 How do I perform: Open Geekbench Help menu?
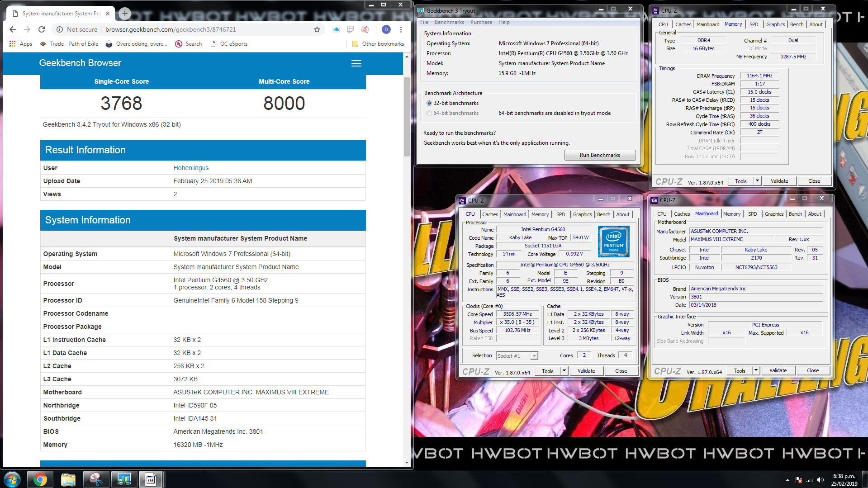pos(504,22)
